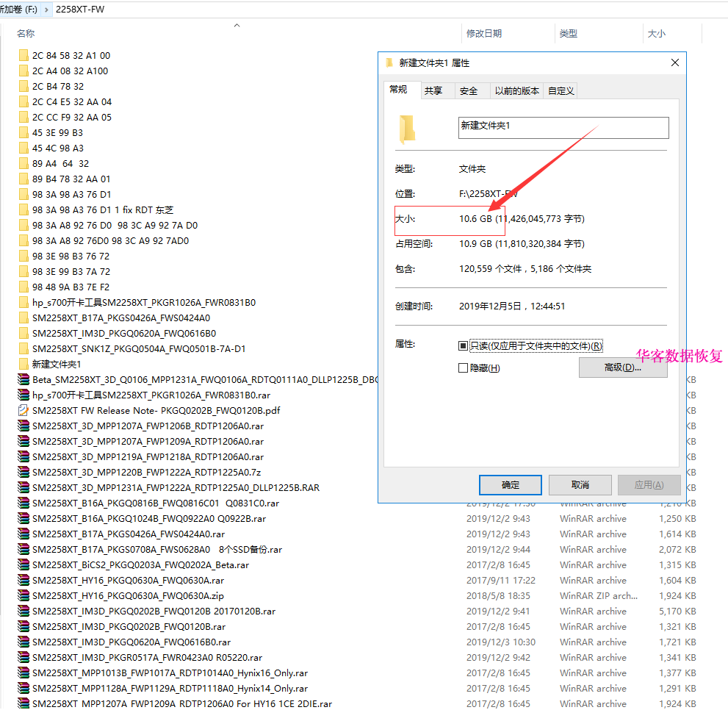
Task: Click 新加卷 (F:) breadcrumb segment
Action: [19, 10]
